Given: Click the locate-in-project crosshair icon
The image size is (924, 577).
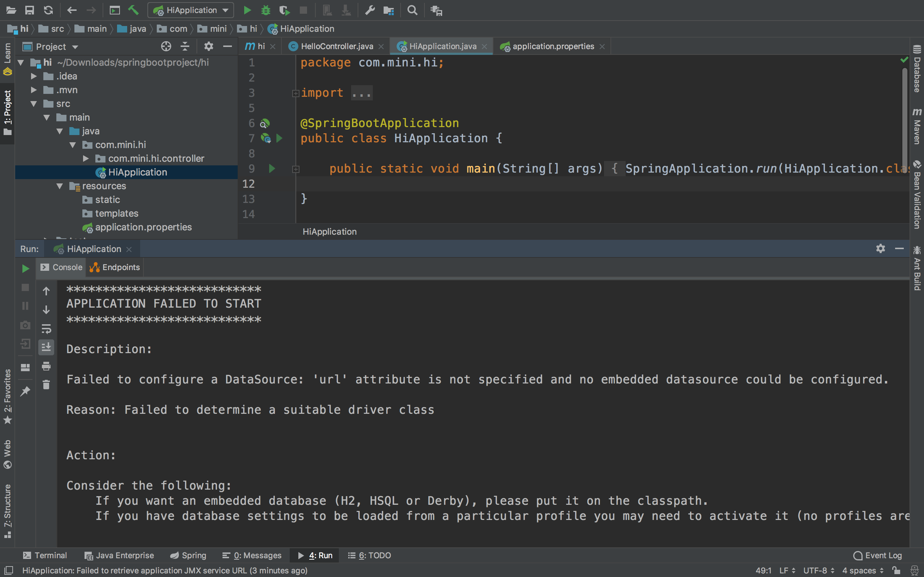Looking at the screenshot, I should pos(166,47).
